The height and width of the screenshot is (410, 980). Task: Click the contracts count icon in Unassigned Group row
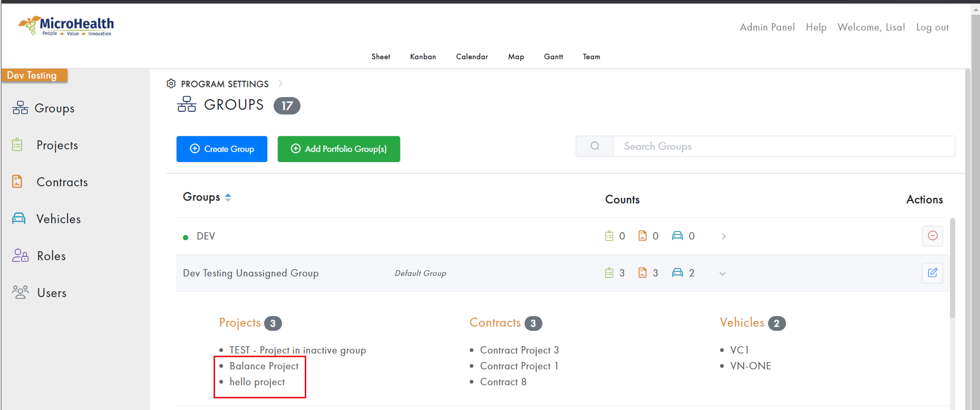[643, 273]
